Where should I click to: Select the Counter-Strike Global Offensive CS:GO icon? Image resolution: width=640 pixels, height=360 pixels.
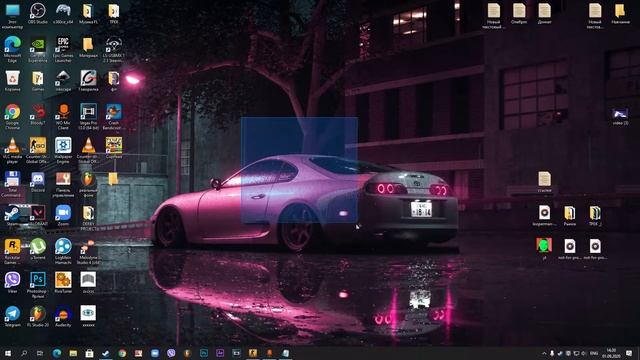38,145
